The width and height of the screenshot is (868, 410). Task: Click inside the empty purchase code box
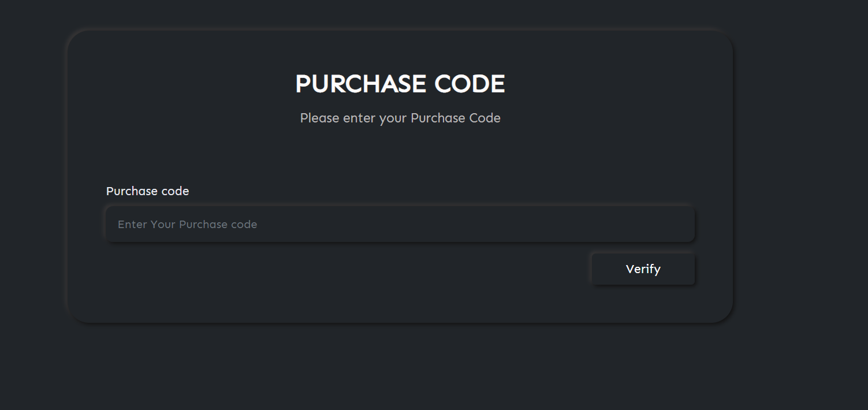[400, 225]
